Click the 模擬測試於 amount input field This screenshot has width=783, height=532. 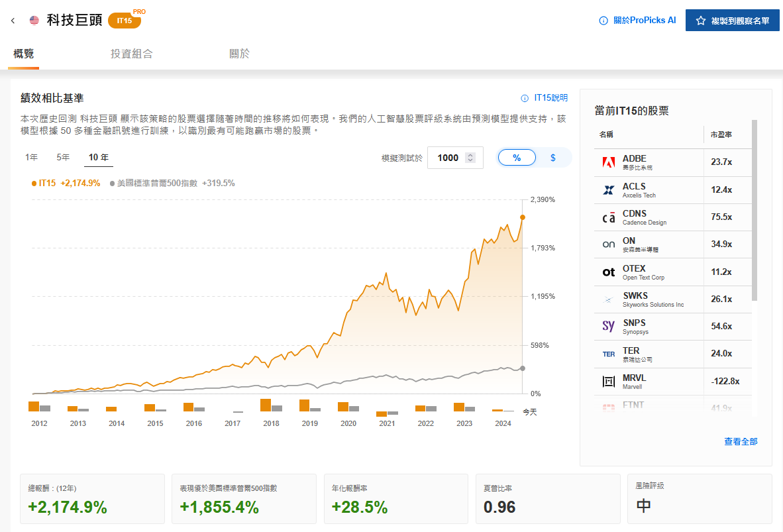click(455, 158)
